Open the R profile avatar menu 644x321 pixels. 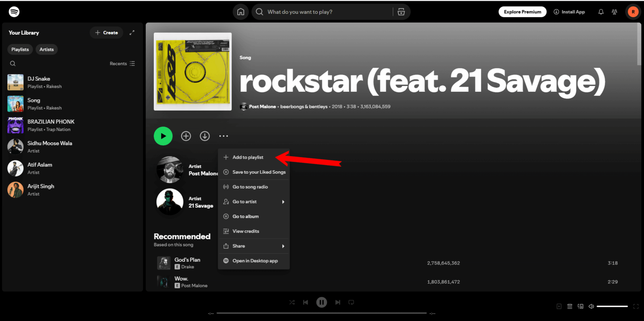pos(633,12)
